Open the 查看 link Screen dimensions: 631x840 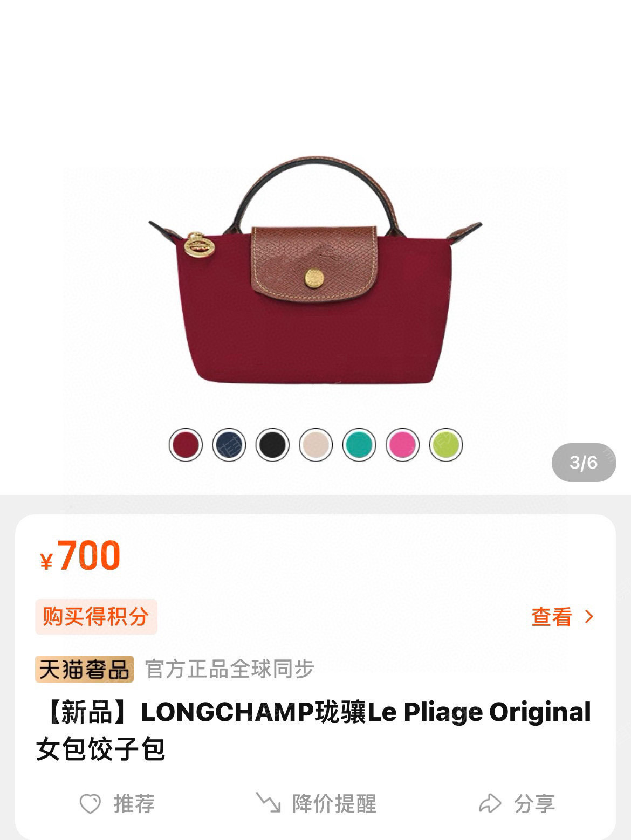coord(551,617)
